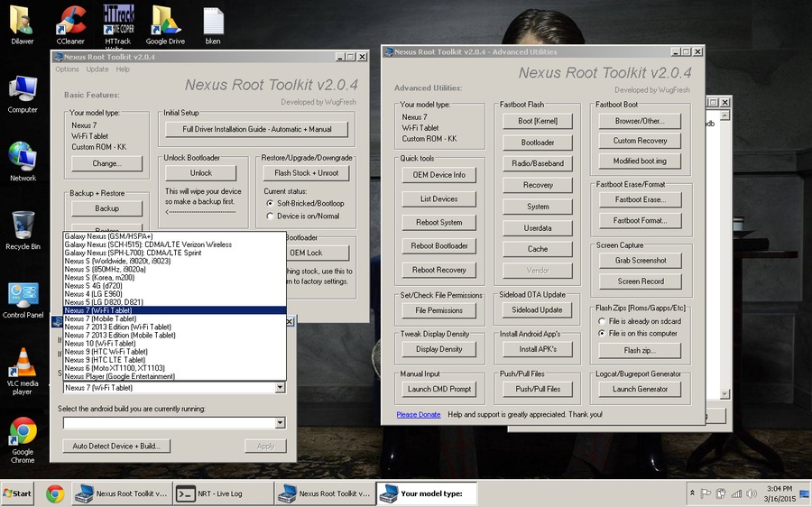Choose Nexus 9 (HTC LTE Tablet) entry
Viewport: 812px width, 507px height.
tap(174, 360)
